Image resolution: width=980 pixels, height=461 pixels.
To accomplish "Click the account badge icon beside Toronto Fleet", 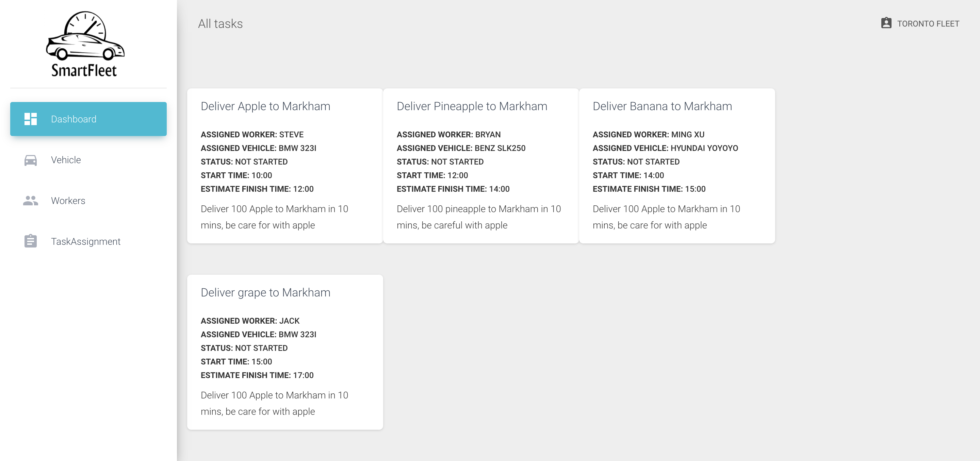I will click(x=886, y=23).
